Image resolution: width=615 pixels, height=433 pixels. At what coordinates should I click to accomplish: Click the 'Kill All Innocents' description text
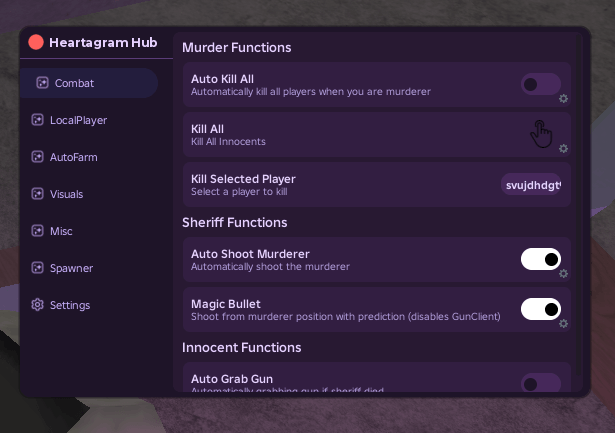[x=228, y=142]
